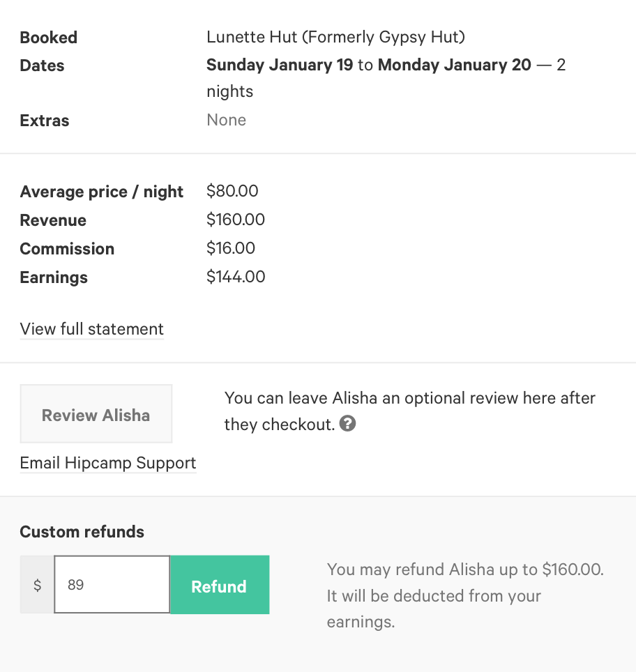Click the $144.00 earnings amount

[236, 277]
